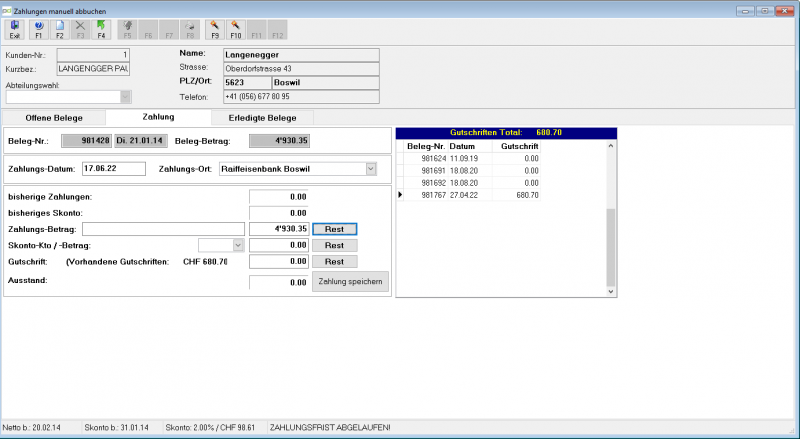Click the disabled F7 toolbar button
Screen dimensions: 800x439
point(169,30)
